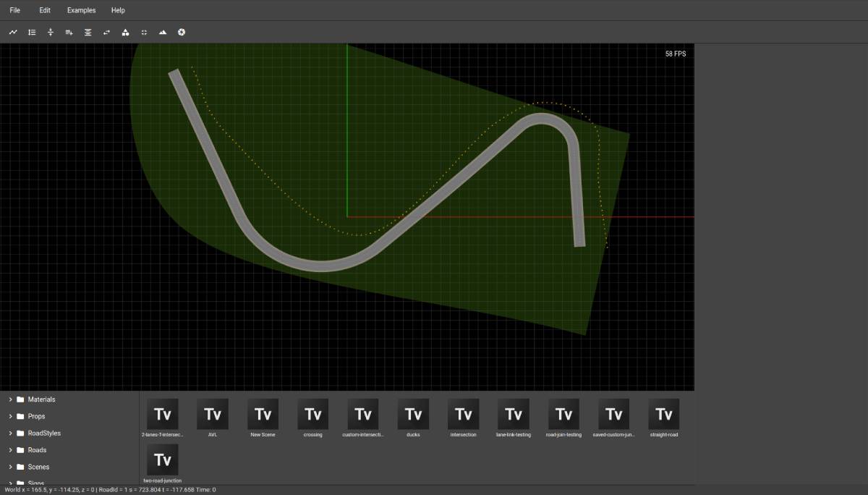This screenshot has height=495, width=868.
Task: Expand the Roads folder chevron
Action: click(10, 450)
